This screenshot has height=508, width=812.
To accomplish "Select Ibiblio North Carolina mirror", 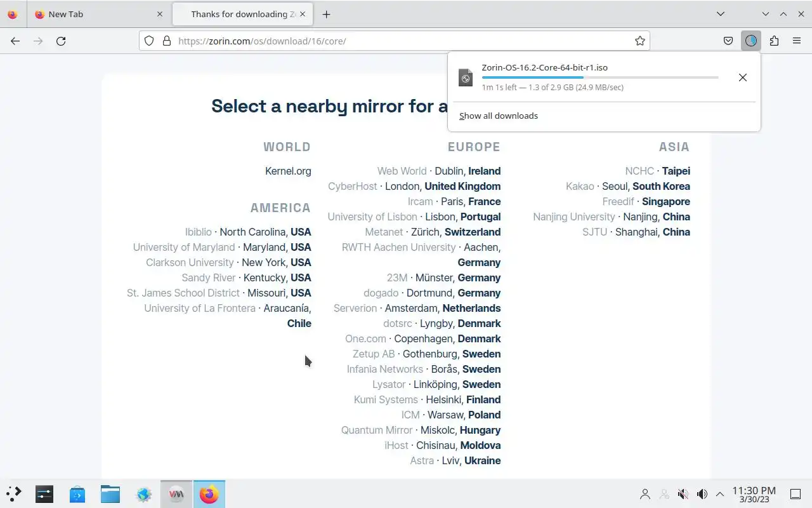I will click(x=248, y=232).
